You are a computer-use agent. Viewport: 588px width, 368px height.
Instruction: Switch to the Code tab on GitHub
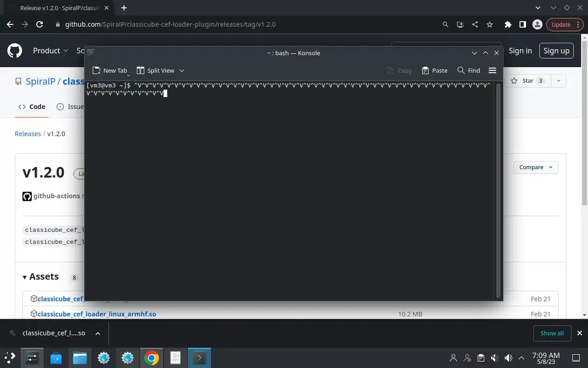click(32, 107)
